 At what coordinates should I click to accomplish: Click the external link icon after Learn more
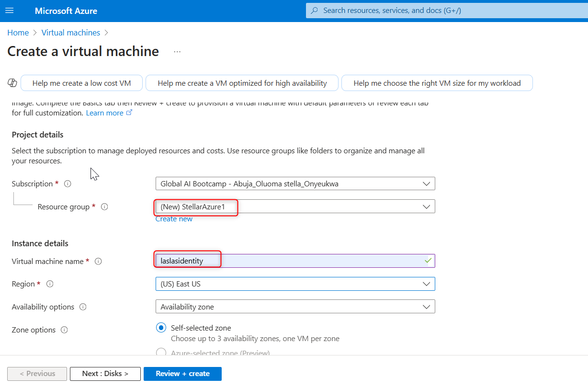(129, 113)
